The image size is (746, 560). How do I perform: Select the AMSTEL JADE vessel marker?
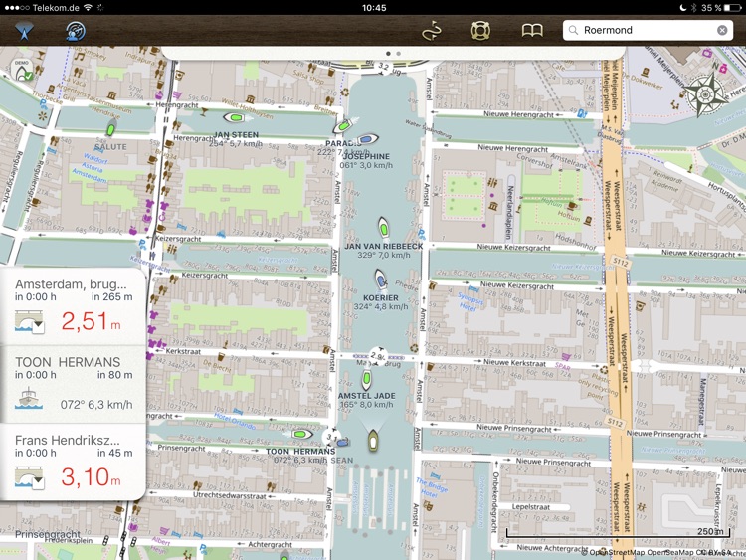366,379
